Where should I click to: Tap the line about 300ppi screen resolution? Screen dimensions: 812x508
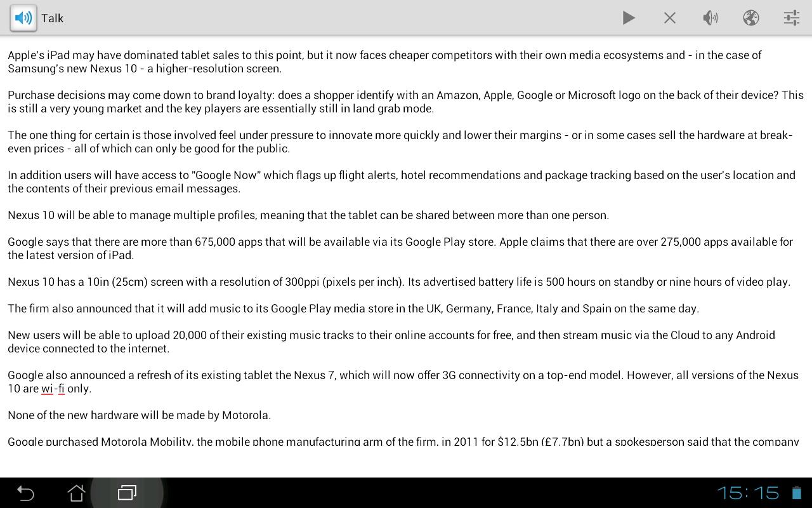[399, 282]
